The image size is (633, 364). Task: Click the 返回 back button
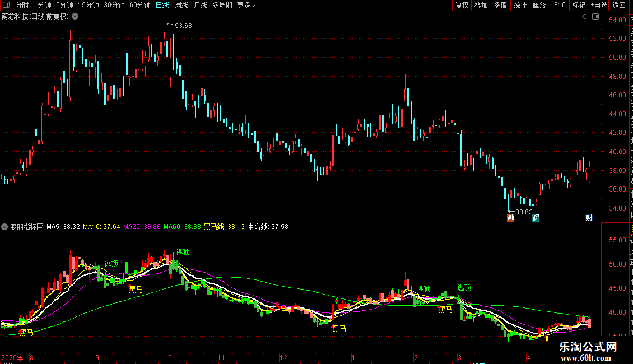click(x=618, y=5)
